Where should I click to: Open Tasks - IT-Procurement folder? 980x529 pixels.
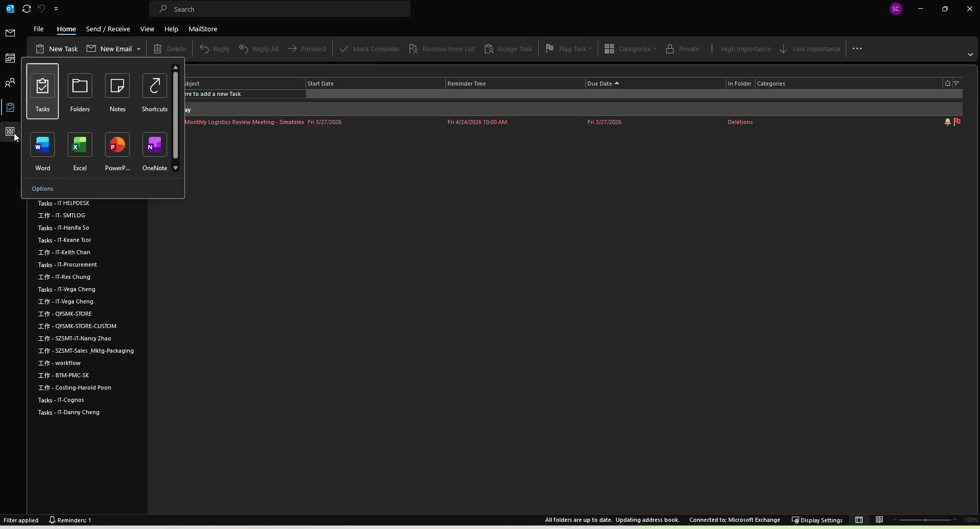(x=67, y=264)
